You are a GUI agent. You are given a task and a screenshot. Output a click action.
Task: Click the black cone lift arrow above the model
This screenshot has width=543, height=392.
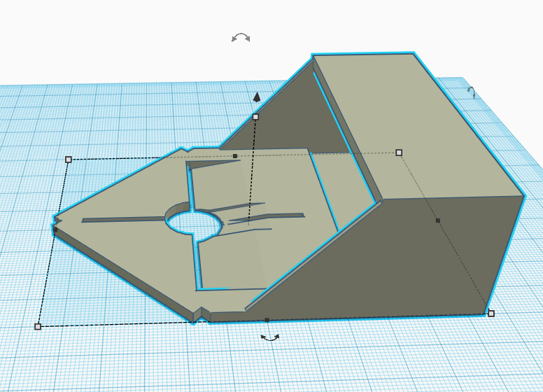click(257, 97)
